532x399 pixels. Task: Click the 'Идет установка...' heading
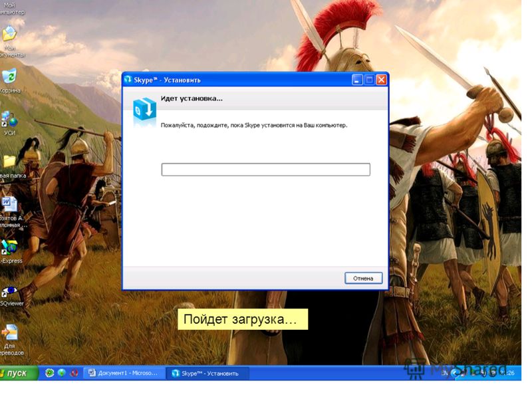point(192,98)
